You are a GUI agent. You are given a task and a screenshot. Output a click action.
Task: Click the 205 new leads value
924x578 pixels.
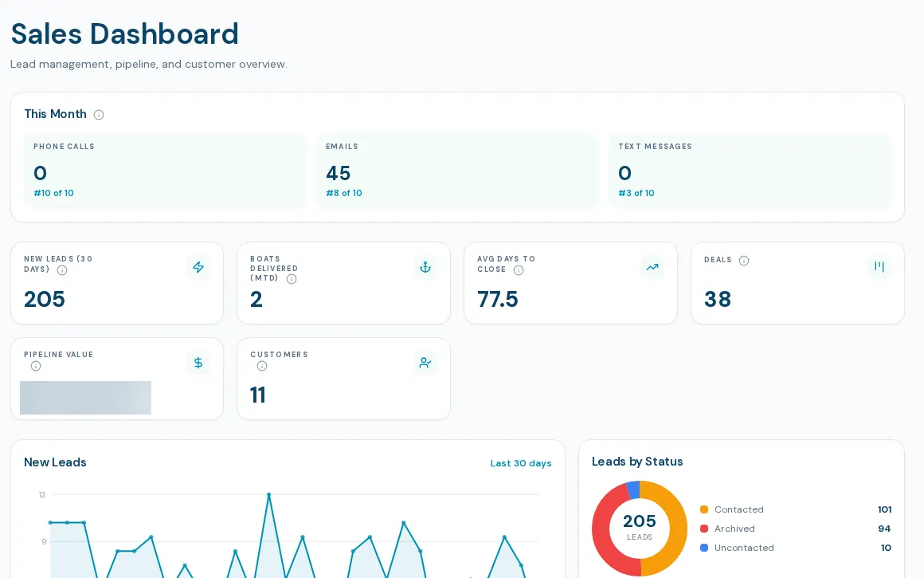pyautogui.click(x=44, y=300)
